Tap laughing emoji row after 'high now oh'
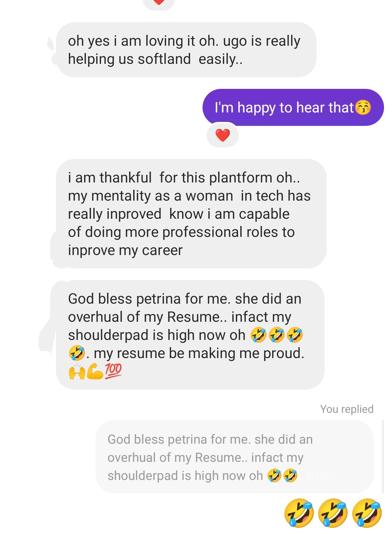The width and height of the screenshot is (392, 534). [x=277, y=335]
